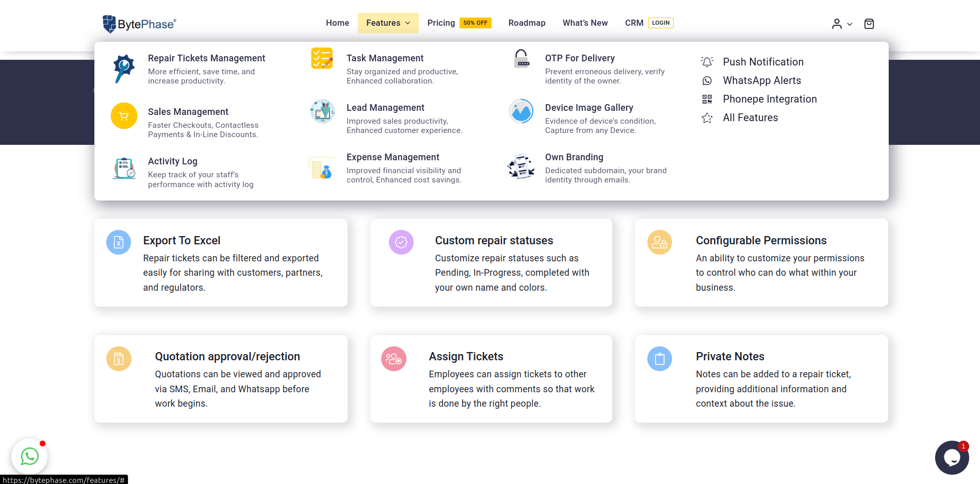Click the Lead Management icon
The height and width of the screenshot is (484, 980).
[322, 111]
